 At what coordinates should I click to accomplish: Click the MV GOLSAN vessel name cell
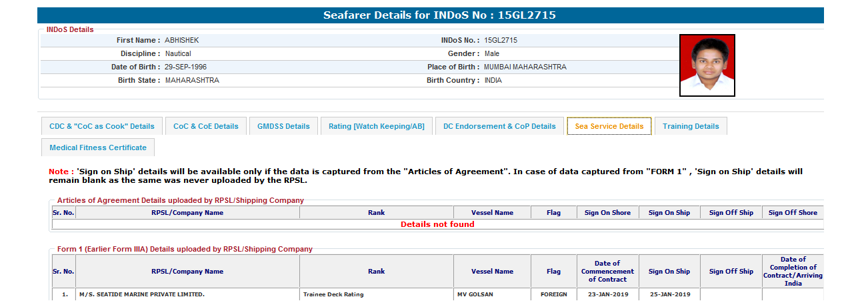coord(475,294)
